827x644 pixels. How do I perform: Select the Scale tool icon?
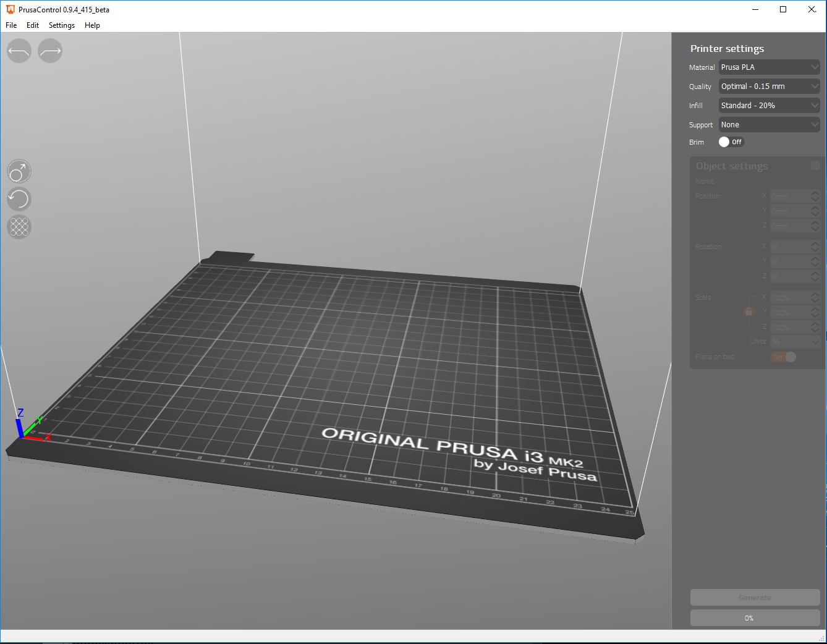click(x=19, y=171)
